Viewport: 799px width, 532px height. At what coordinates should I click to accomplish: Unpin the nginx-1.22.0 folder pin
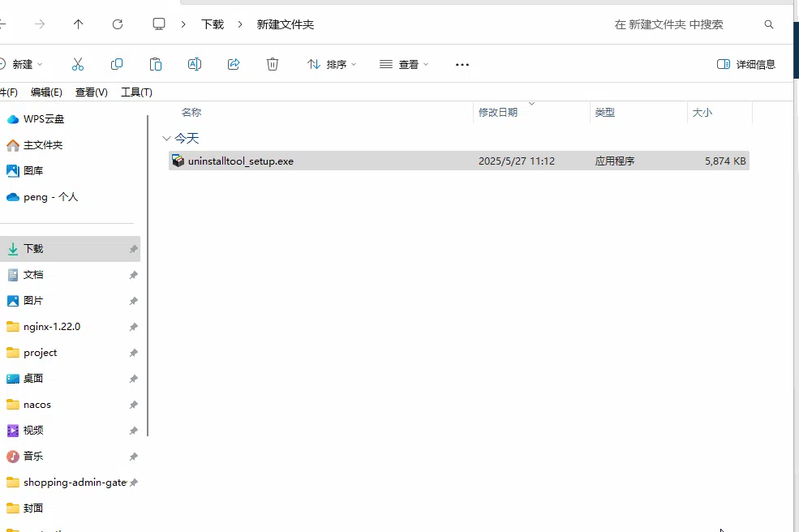coord(133,327)
